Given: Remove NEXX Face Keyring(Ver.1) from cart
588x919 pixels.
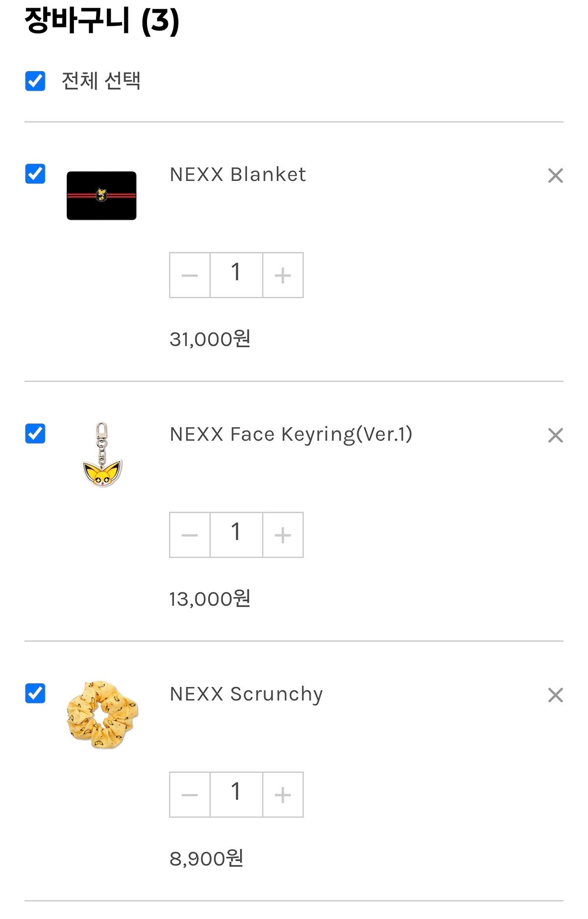Looking at the screenshot, I should click(x=555, y=435).
